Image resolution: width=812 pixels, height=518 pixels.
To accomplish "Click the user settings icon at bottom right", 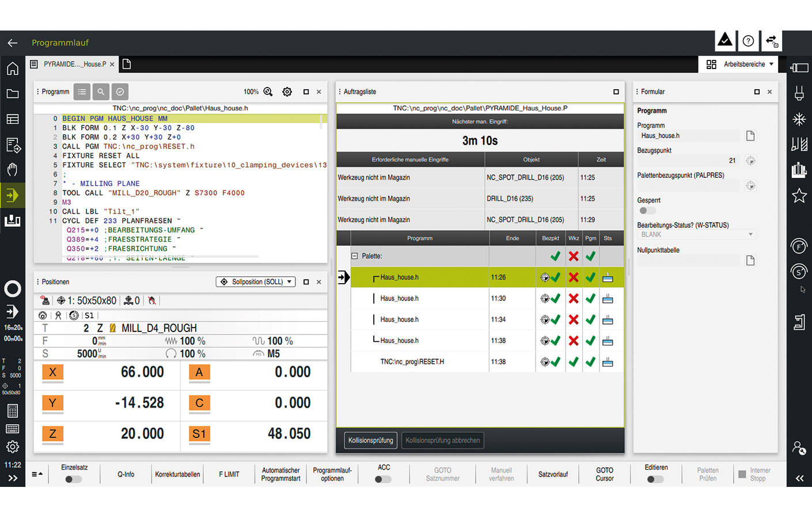I will (x=799, y=448).
